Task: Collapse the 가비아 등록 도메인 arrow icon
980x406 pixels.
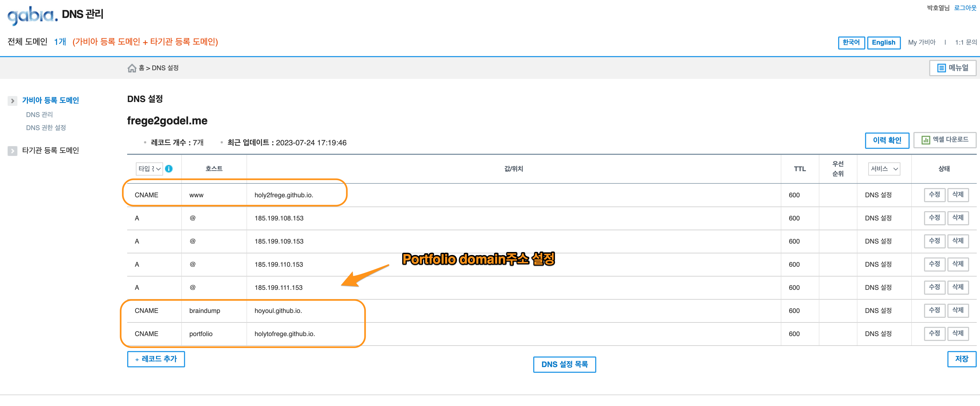Action: click(13, 101)
